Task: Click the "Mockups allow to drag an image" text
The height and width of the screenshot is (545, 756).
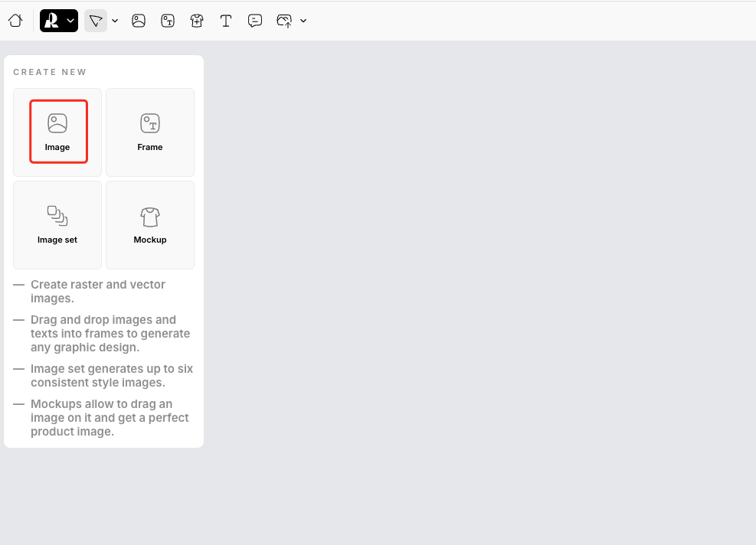Action: (x=110, y=417)
